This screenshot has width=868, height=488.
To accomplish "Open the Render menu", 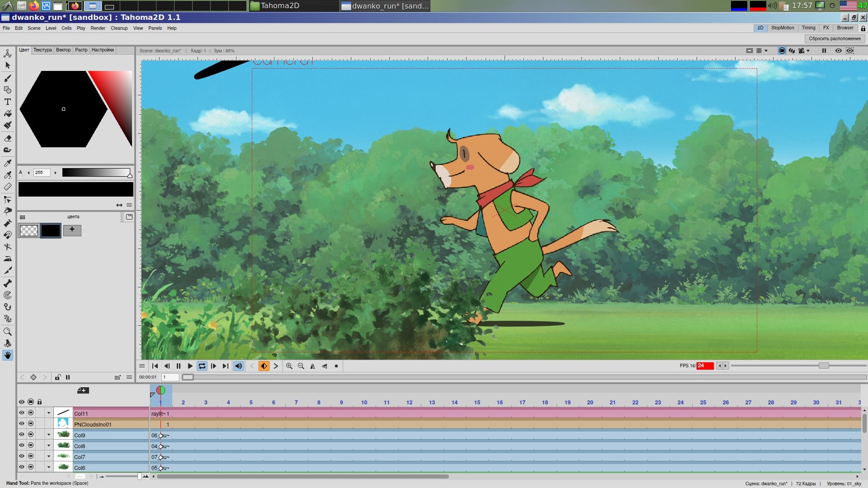I will (x=98, y=28).
